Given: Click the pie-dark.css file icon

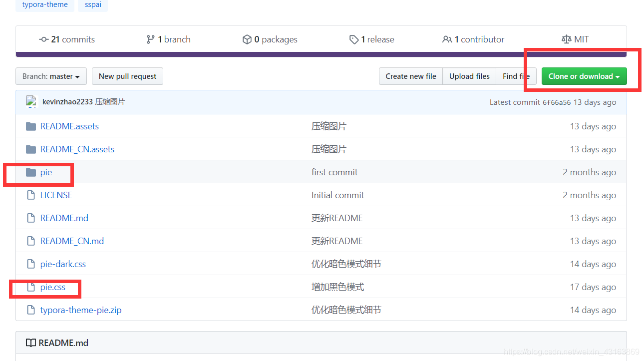Looking at the screenshot, I should [31, 264].
